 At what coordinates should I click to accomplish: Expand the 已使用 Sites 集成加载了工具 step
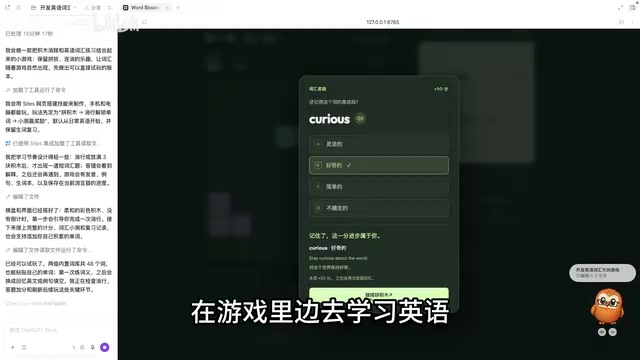point(53,143)
